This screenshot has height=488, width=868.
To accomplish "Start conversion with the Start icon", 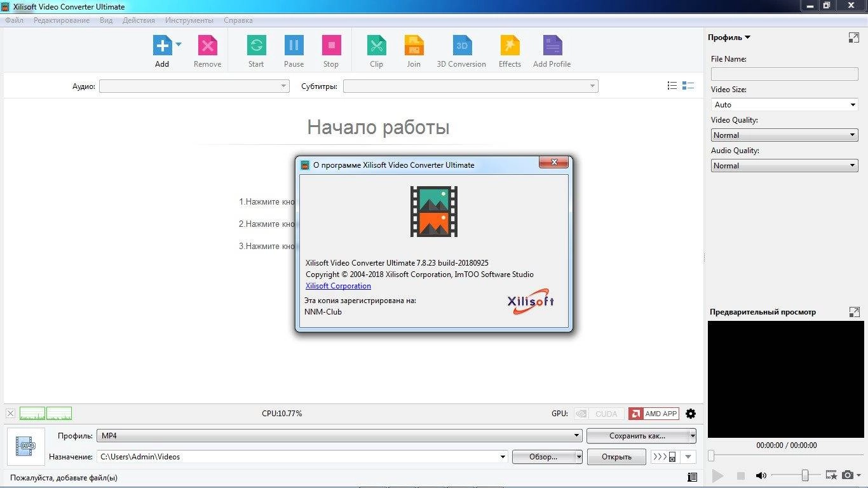I will coord(256,45).
